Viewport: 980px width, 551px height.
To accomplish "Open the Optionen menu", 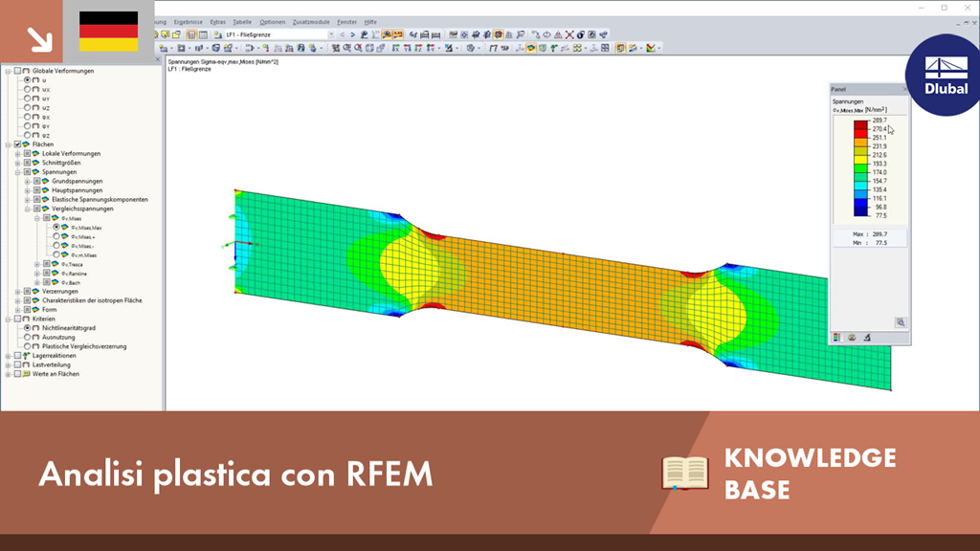I will tap(272, 22).
